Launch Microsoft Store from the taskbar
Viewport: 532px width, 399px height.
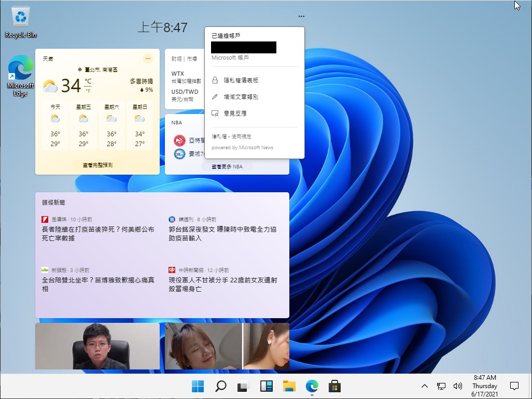pyautogui.click(x=334, y=386)
